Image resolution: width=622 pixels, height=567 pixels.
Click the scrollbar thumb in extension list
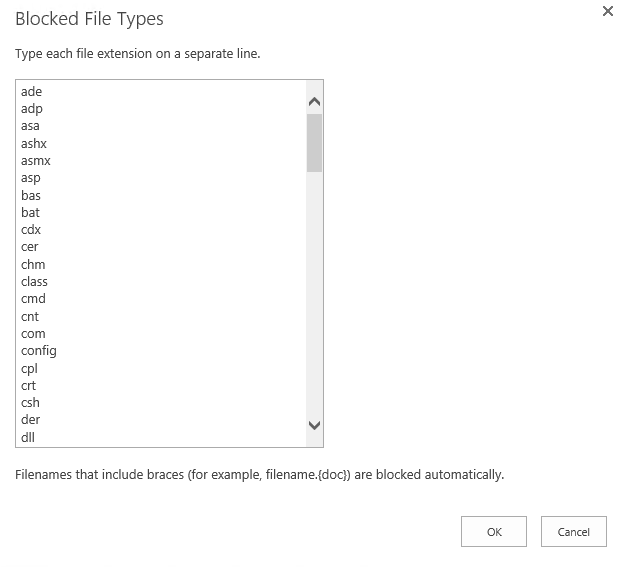pos(314,143)
